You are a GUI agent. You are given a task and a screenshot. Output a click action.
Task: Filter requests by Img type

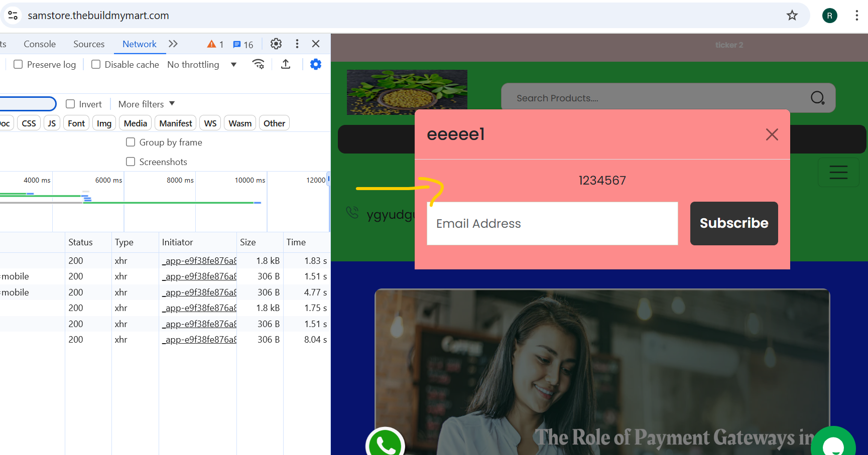tap(104, 123)
